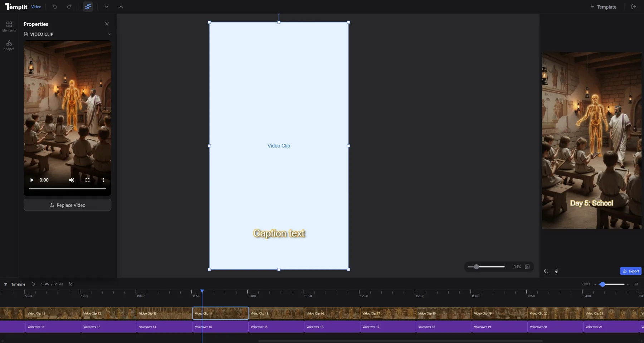The image size is (644, 343).
Task: Click the blue playhead marker
Action: pyautogui.click(x=202, y=291)
